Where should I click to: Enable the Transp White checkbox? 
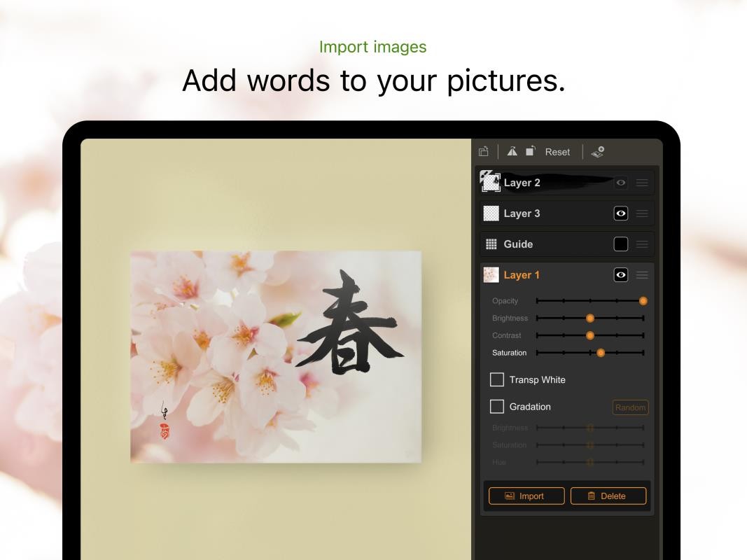(497, 379)
